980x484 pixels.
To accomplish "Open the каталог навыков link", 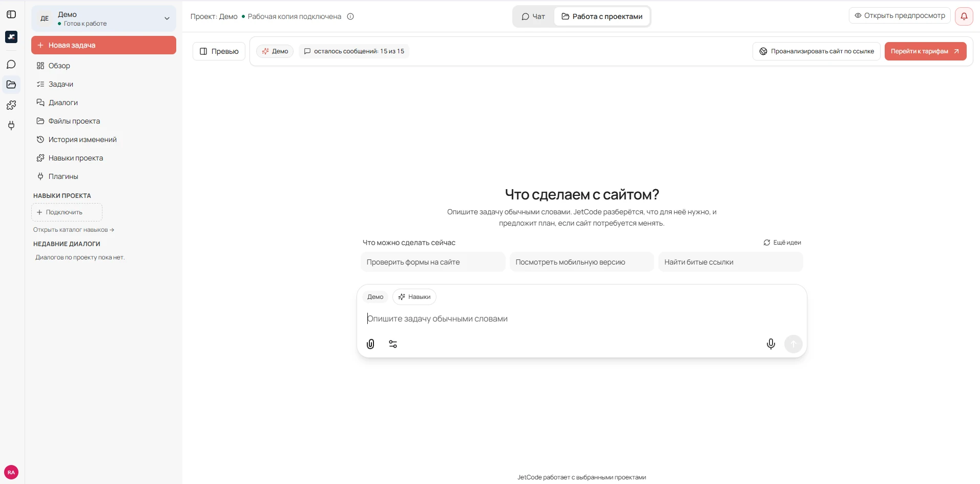I will tap(74, 230).
